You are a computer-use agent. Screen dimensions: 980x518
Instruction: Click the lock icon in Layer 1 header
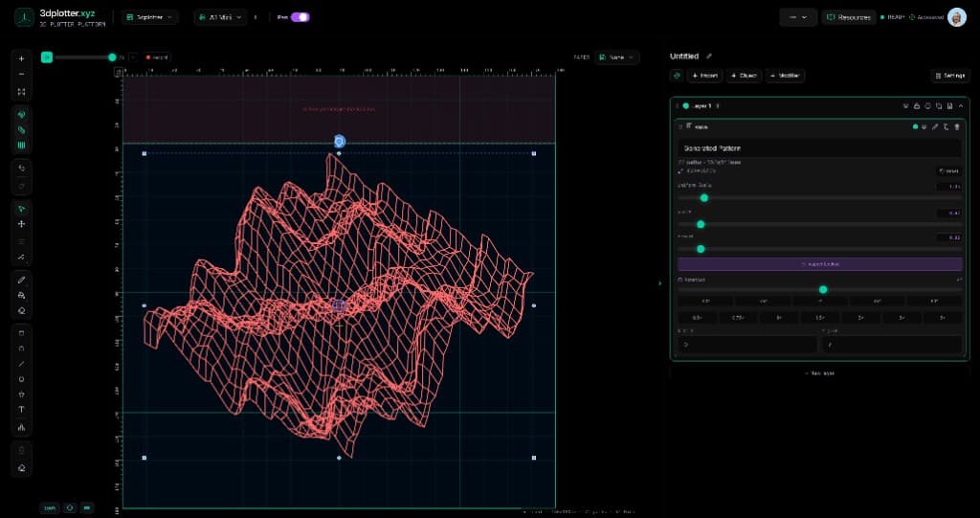[x=917, y=106]
